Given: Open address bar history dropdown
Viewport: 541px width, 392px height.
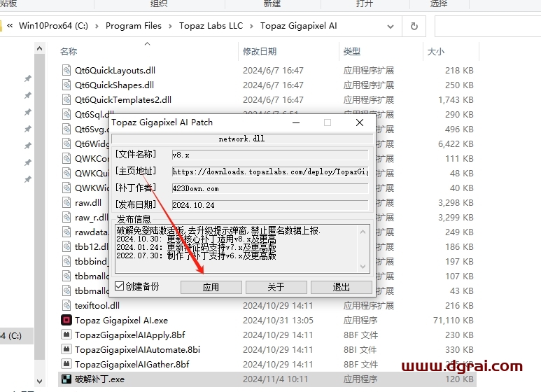Looking at the screenshot, I should (391, 26).
